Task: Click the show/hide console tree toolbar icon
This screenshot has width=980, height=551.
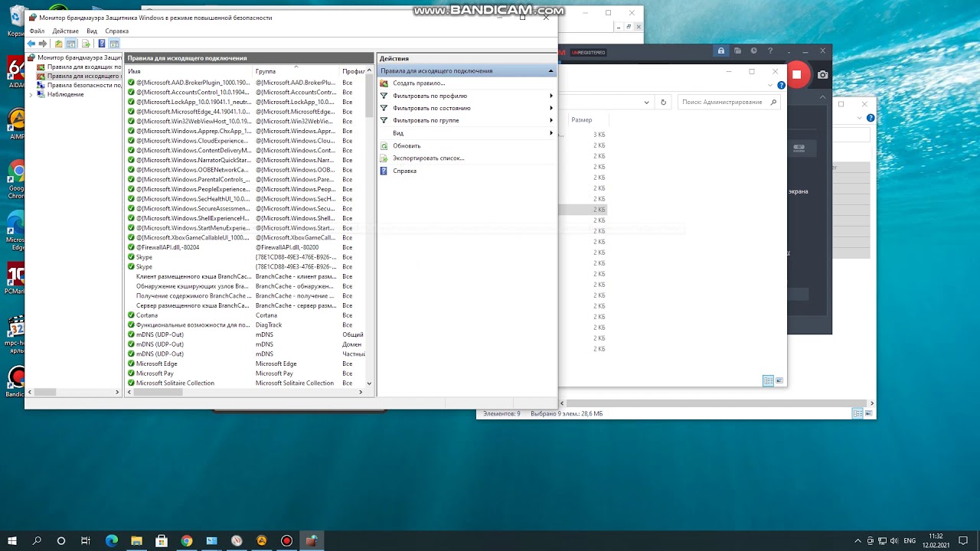Action: coord(70,44)
